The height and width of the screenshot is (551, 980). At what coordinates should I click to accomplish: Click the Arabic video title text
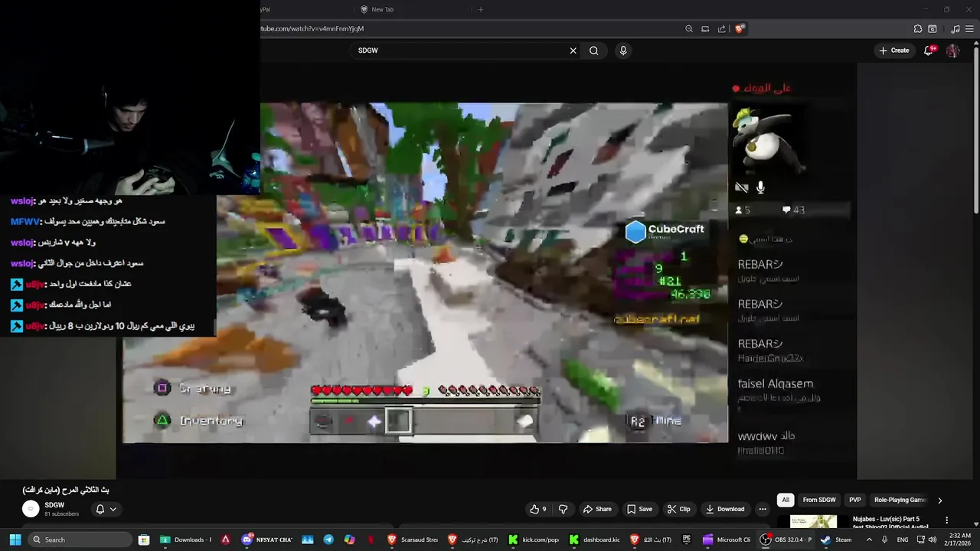[66, 490]
